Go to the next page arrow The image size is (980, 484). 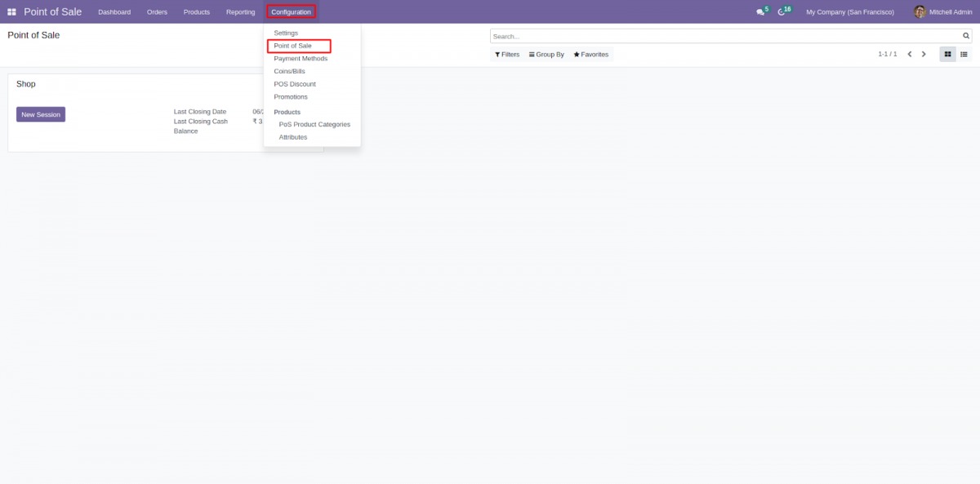coord(924,55)
